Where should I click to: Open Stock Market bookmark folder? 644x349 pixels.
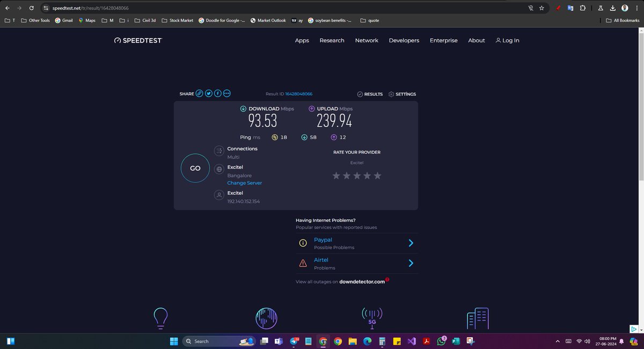coord(177,20)
